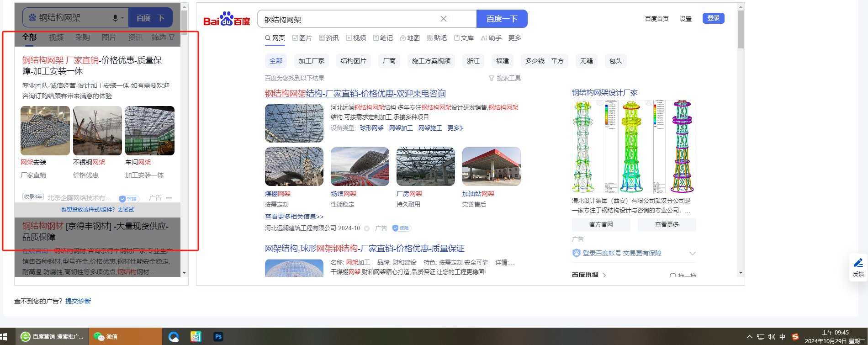Go to 百度首页 link

coord(657,19)
